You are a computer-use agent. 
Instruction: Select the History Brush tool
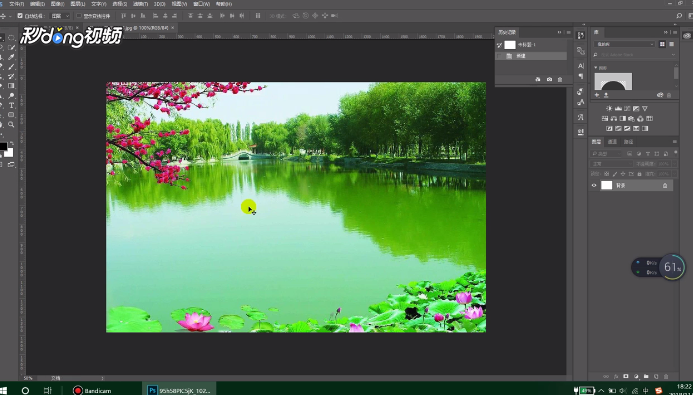[x=11, y=76]
